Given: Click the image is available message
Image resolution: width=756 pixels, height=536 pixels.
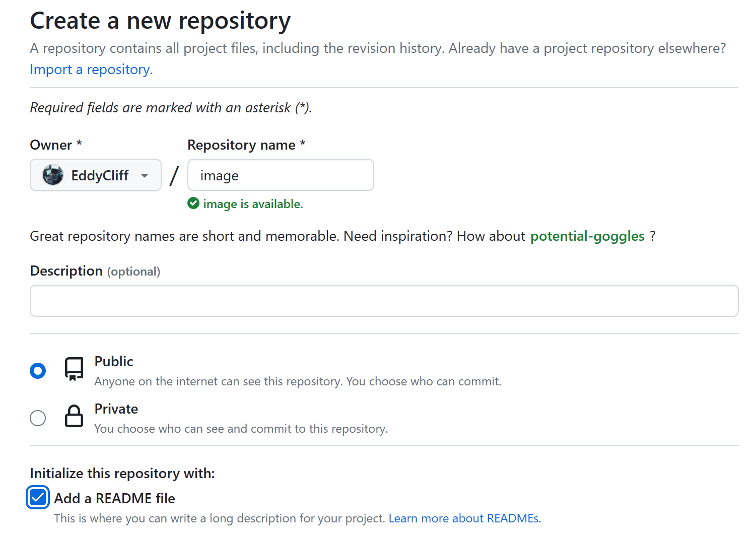Looking at the screenshot, I should 253,204.
